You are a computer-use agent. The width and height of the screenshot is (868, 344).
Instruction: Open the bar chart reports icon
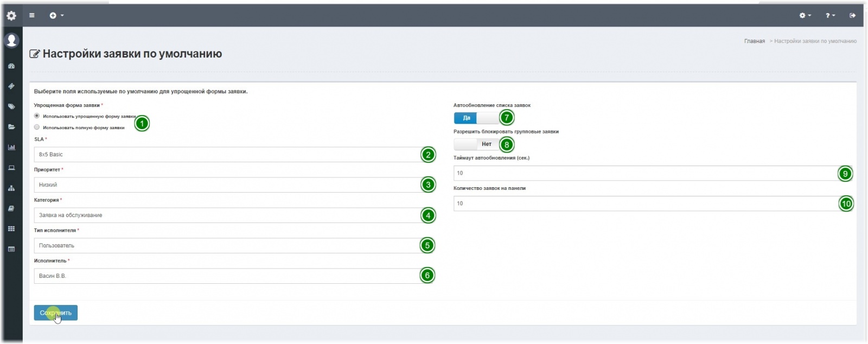point(11,148)
